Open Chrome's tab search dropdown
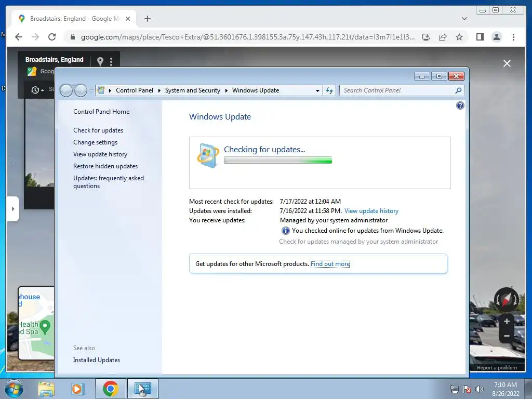 [x=464, y=19]
